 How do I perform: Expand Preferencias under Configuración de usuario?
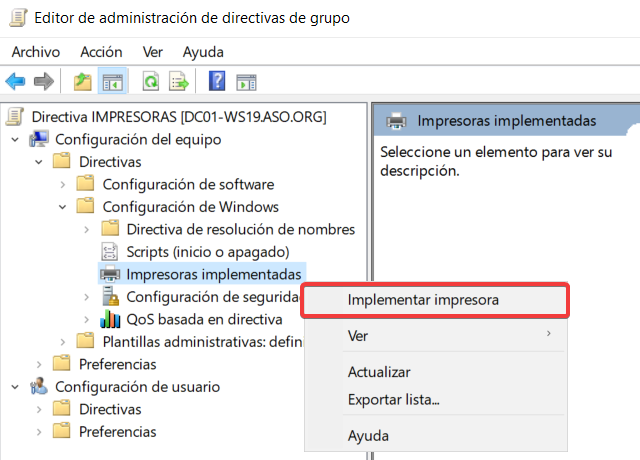pos(39,432)
